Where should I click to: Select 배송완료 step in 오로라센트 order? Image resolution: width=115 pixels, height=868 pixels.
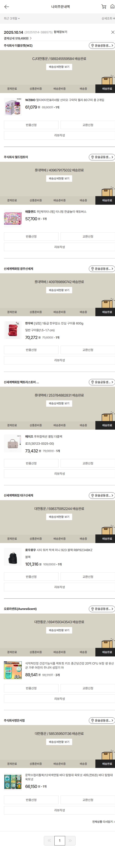(107, 652)
